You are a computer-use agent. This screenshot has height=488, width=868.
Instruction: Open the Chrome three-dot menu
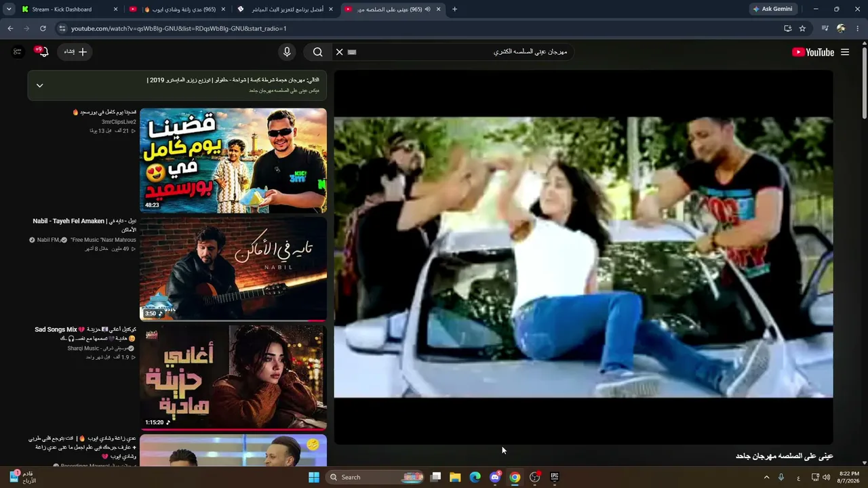pyautogui.click(x=858, y=28)
